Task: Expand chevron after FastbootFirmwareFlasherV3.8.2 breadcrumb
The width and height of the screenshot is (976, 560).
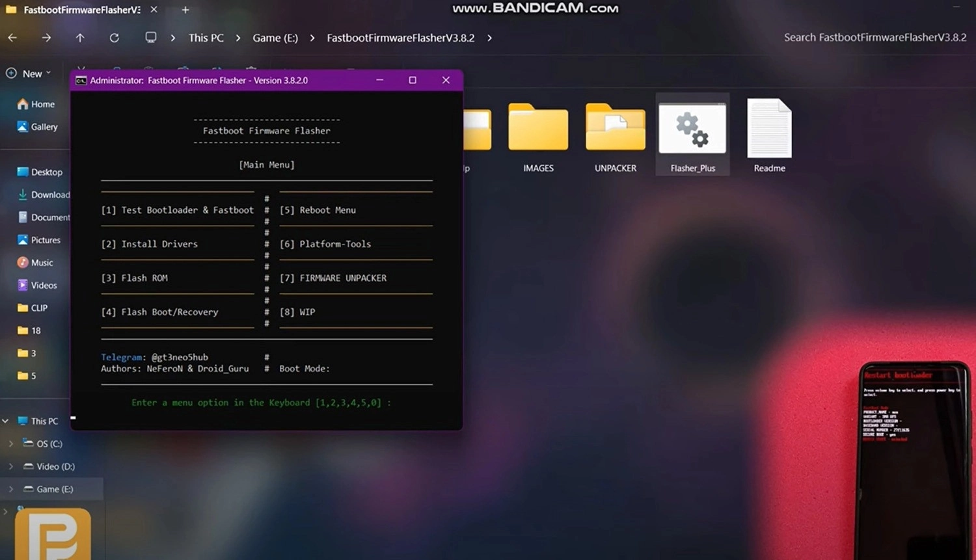Action: (489, 38)
